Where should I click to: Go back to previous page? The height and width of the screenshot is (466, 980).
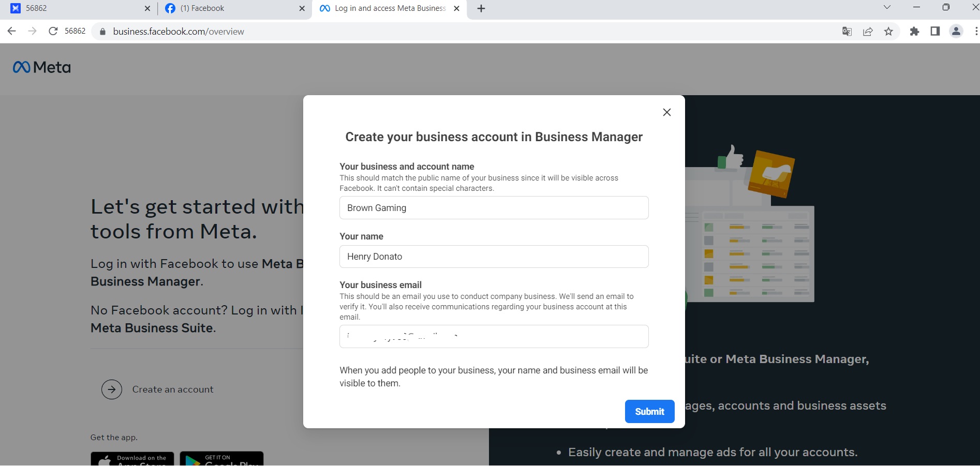click(x=11, y=31)
